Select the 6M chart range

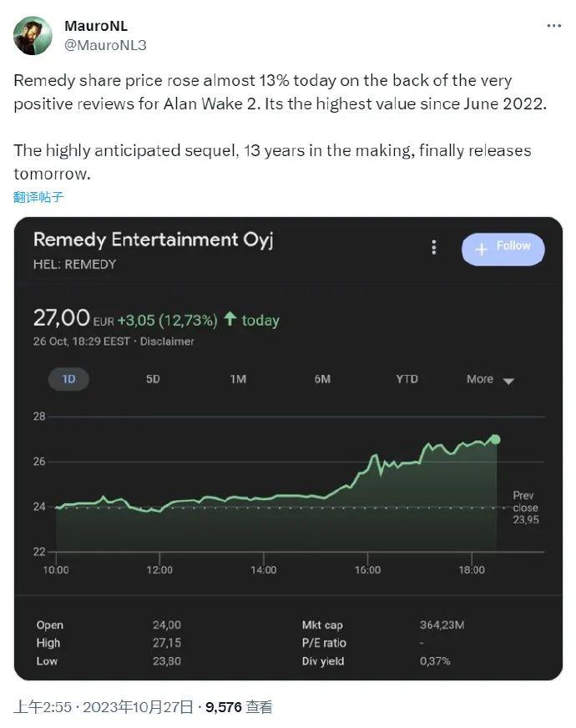[322, 379]
